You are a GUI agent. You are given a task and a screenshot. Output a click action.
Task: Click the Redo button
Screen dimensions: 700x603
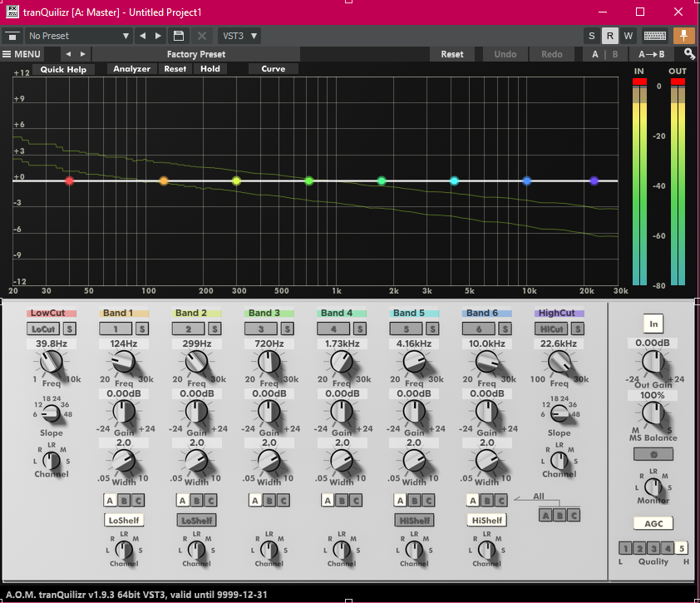pyautogui.click(x=552, y=54)
